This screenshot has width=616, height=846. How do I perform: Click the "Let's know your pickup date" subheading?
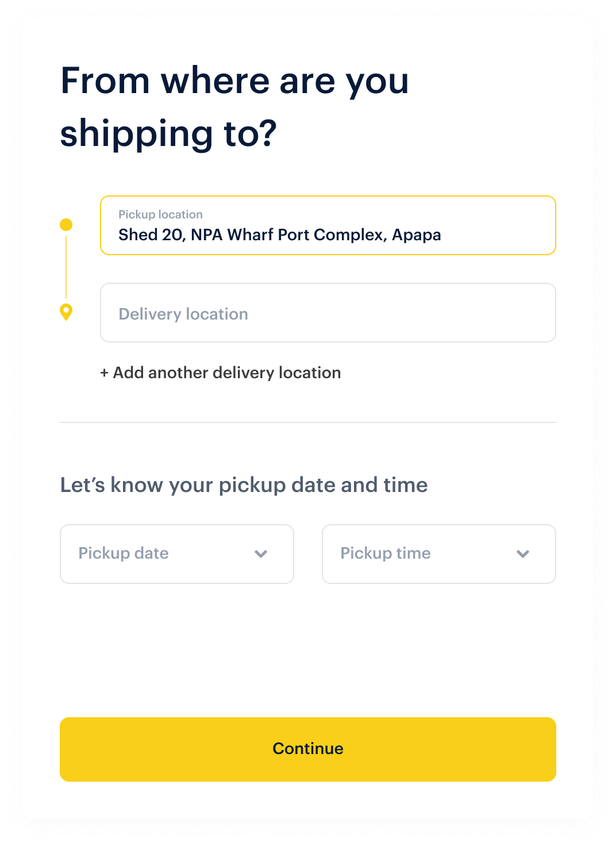click(x=244, y=485)
